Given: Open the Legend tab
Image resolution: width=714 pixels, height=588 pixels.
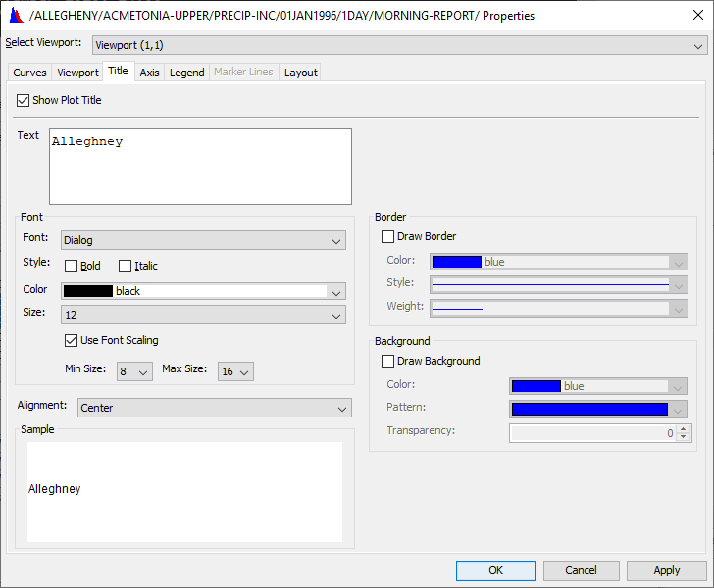Looking at the screenshot, I should [x=186, y=73].
